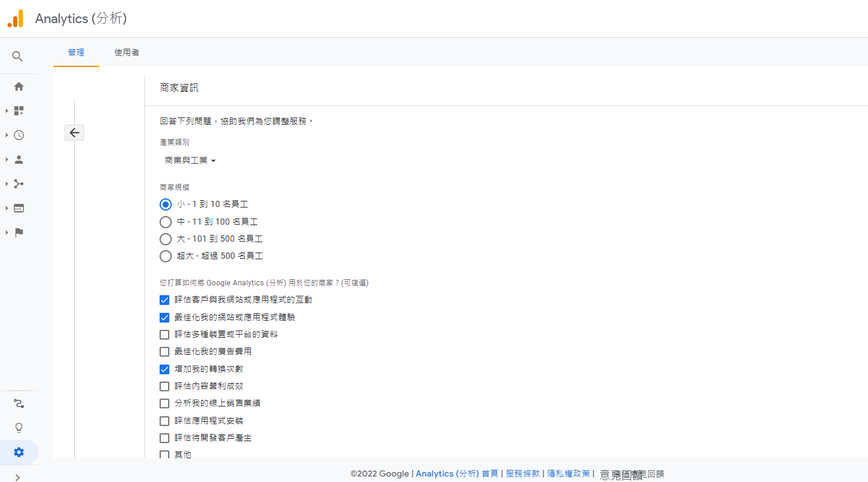
Task: Open Analytics (分析) 首頁 footer link
Action: (x=457, y=473)
